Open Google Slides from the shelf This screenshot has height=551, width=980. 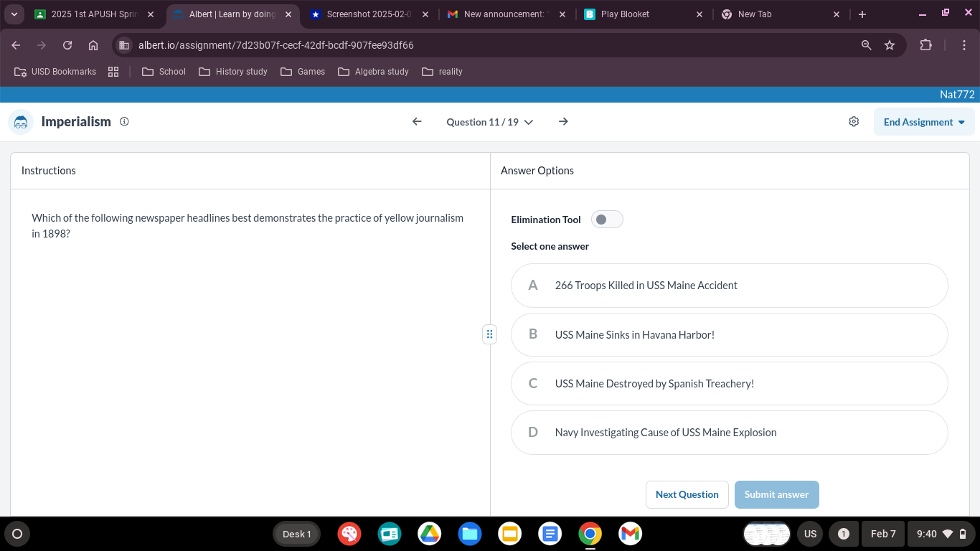click(510, 534)
